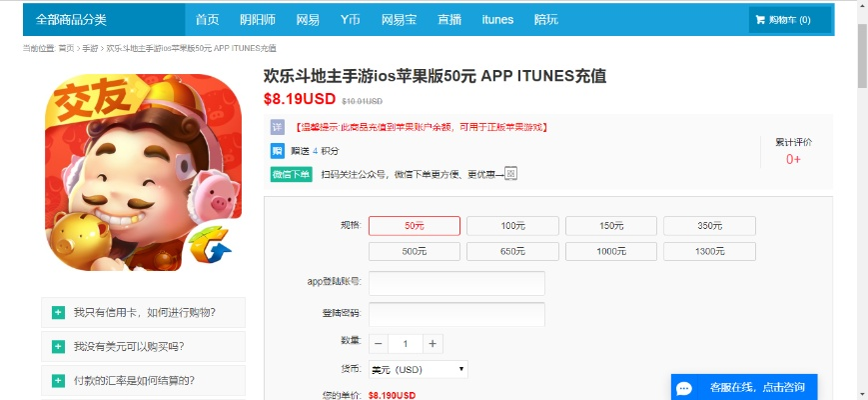Select the 650元 specification option

coord(512,252)
